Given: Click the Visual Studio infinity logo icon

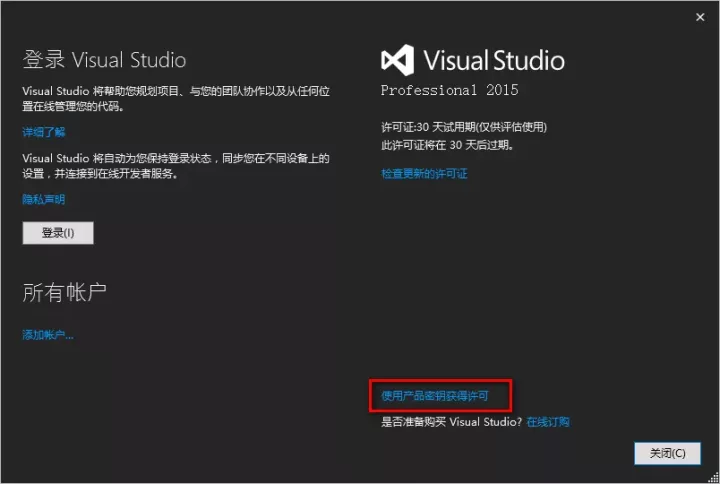Looking at the screenshot, I should (x=397, y=60).
